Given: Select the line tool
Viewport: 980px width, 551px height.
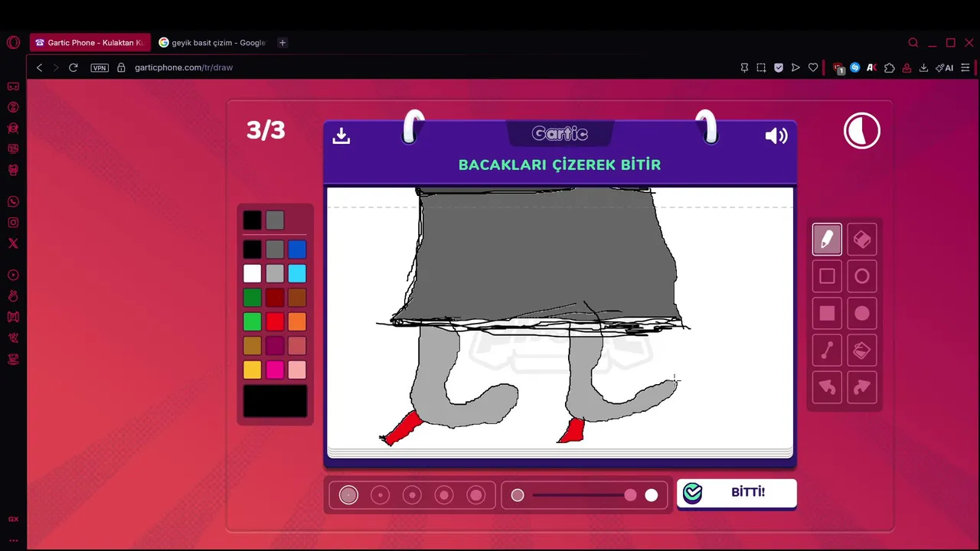Looking at the screenshot, I should [x=827, y=350].
